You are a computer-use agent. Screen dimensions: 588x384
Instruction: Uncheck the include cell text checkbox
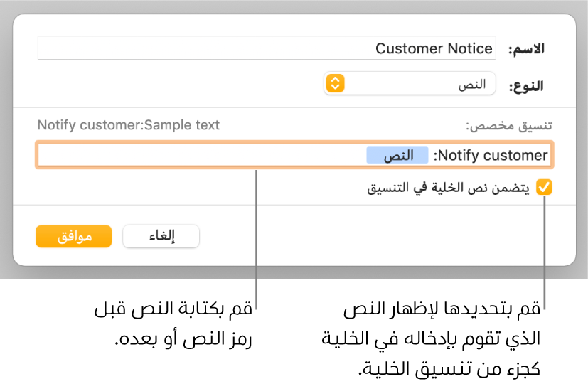[544, 188]
